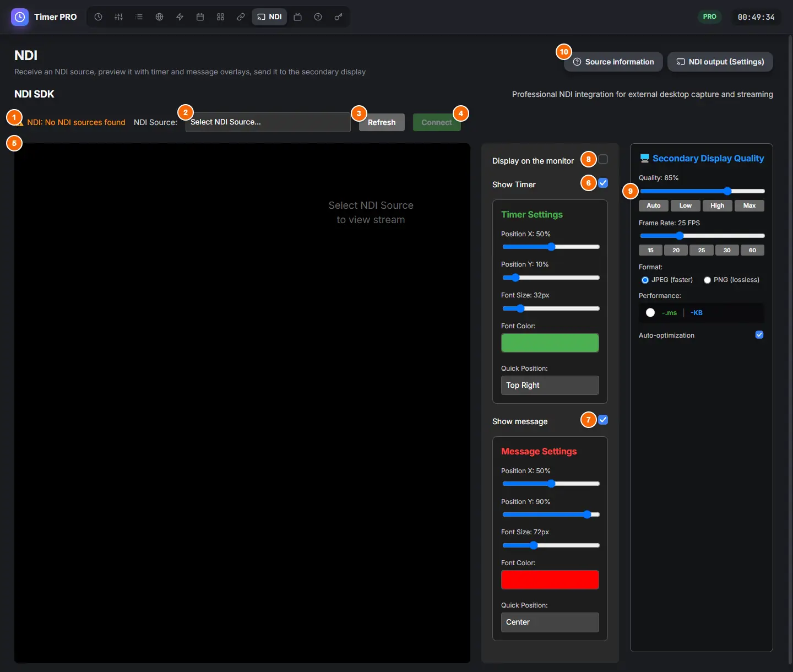Open the lightning bolt icon in navbar

click(x=180, y=17)
